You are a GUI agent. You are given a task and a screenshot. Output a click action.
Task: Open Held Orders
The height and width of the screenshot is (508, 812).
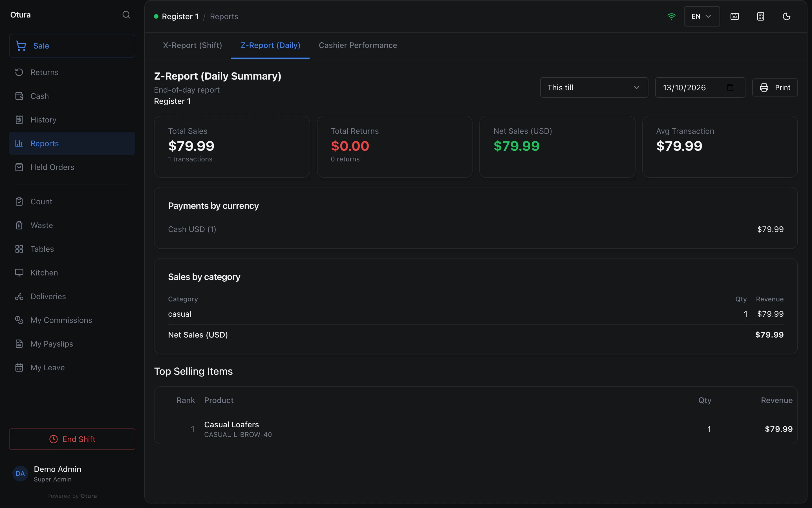click(x=72, y=167)
